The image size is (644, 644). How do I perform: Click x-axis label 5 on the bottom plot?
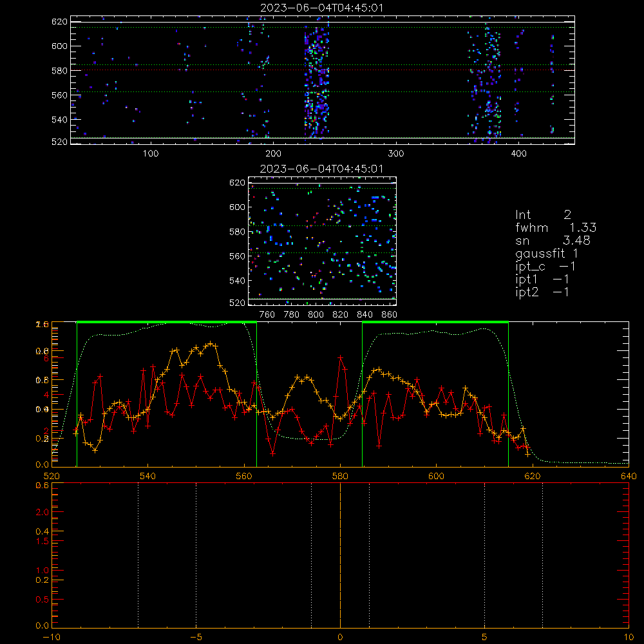pos(485,637)
